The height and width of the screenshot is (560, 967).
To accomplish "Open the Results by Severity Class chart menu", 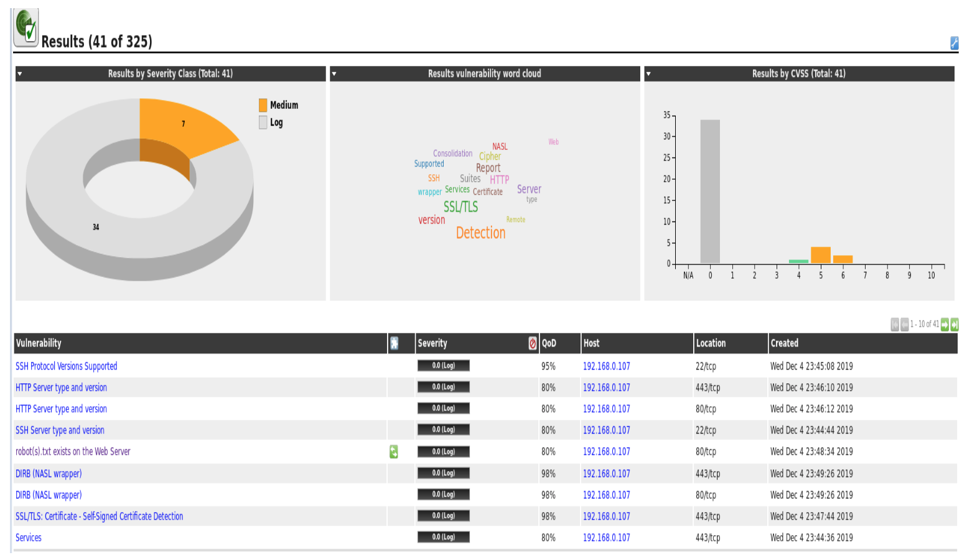I will tap(20, 73).
